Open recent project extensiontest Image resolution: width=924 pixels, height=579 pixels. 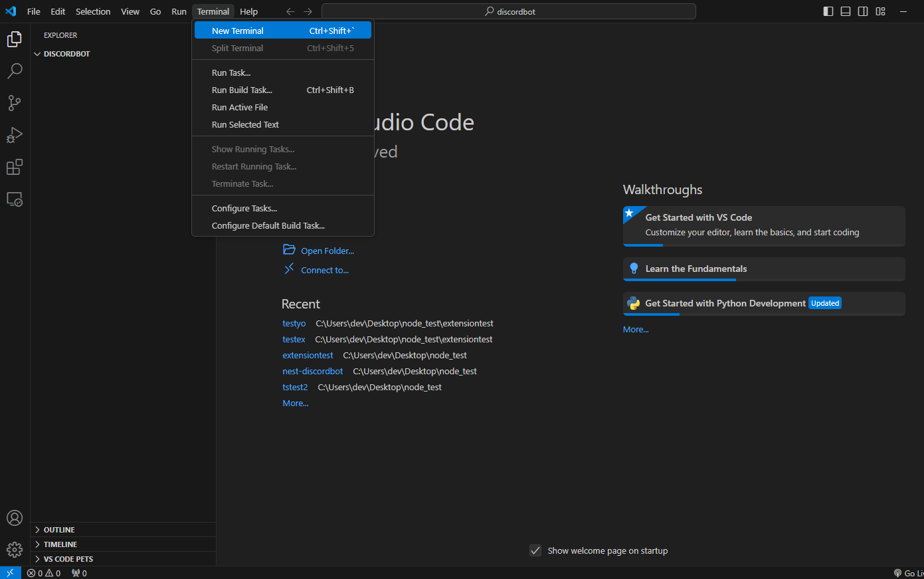pos(308,355)
